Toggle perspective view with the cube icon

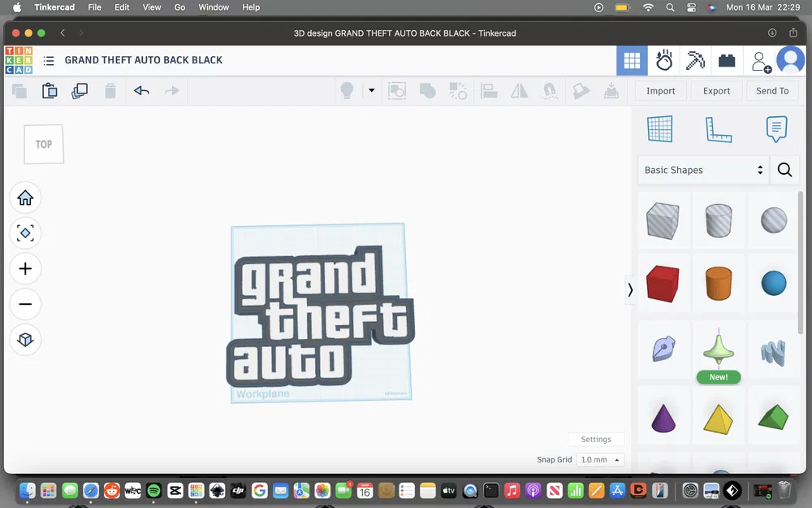(x=25, y=340)
